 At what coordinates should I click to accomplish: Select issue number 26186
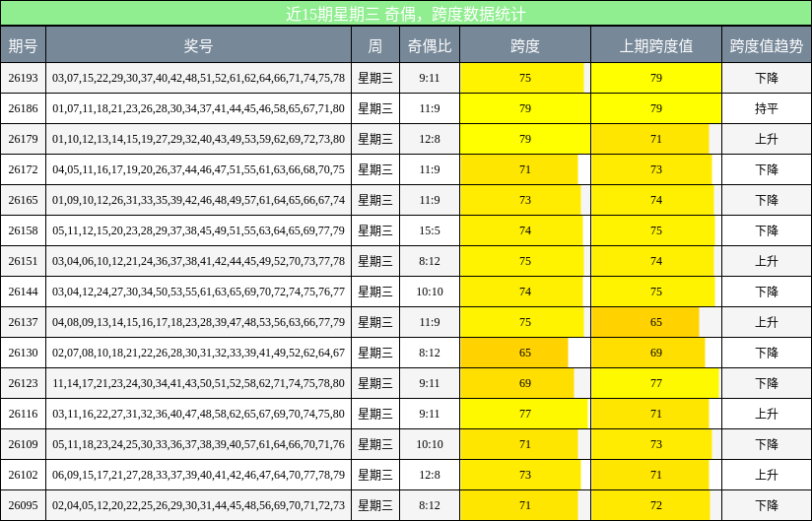pyautogui.click(x=24, y=108)
